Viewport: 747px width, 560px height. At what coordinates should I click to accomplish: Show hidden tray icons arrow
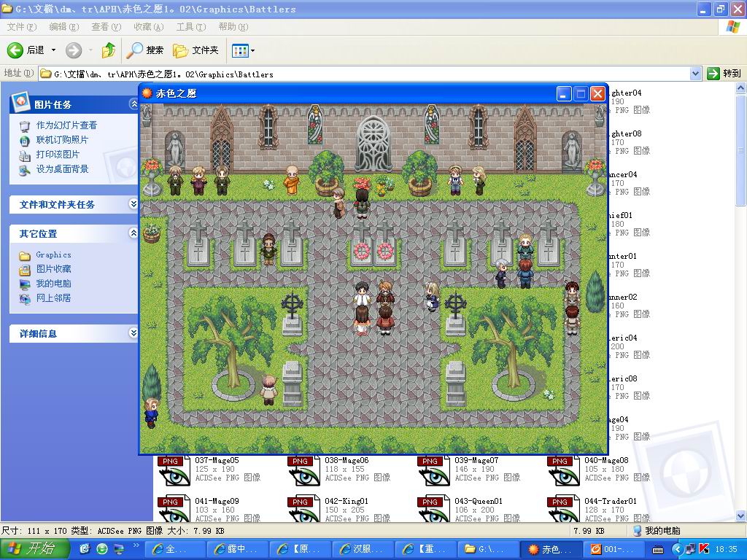[x=678, y=550]
